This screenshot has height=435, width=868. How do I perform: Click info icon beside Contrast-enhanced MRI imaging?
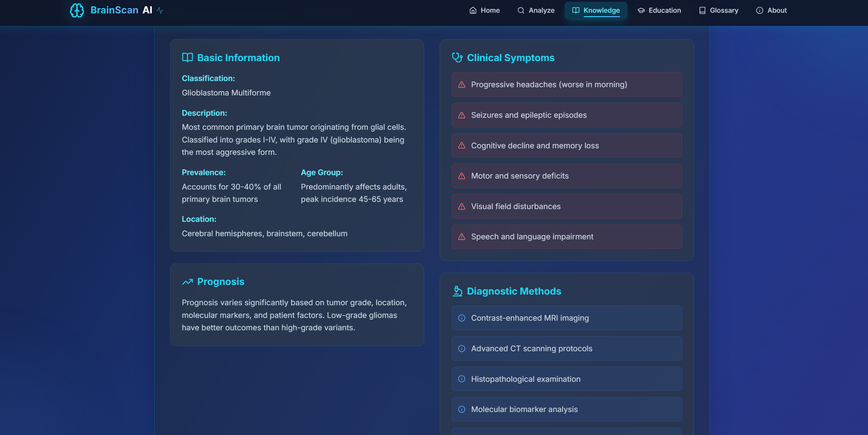[462, 318]
